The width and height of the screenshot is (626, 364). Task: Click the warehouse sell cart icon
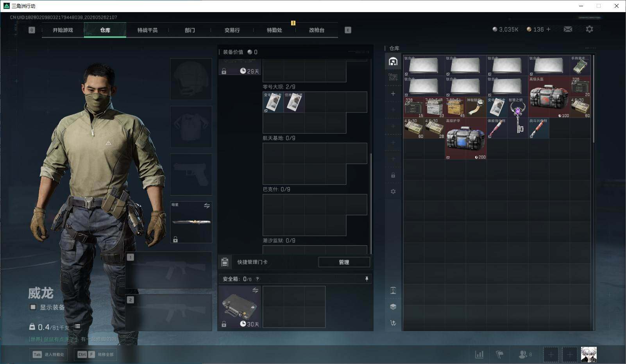pos(393,323)
